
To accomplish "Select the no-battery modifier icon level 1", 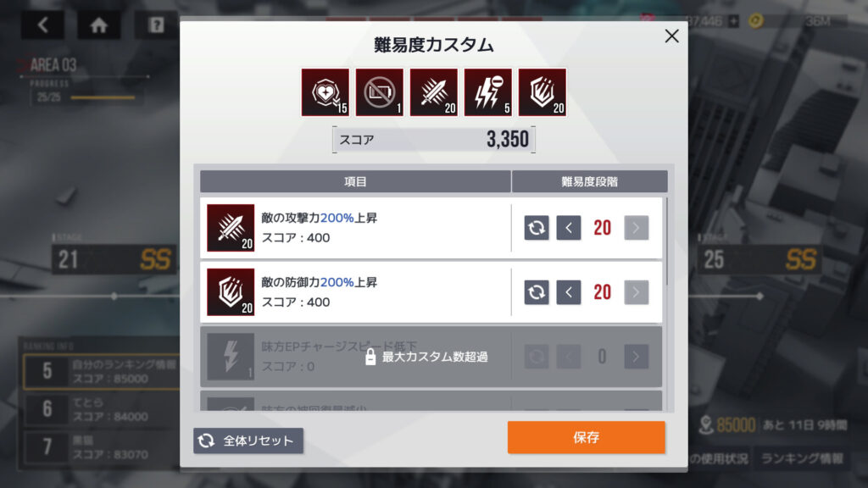I will (x=380, y=92).
